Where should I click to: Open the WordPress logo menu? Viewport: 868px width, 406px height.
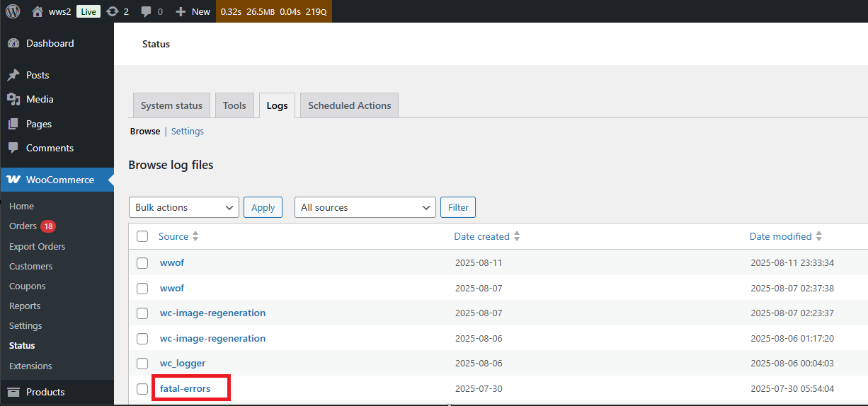pos(13,11)
